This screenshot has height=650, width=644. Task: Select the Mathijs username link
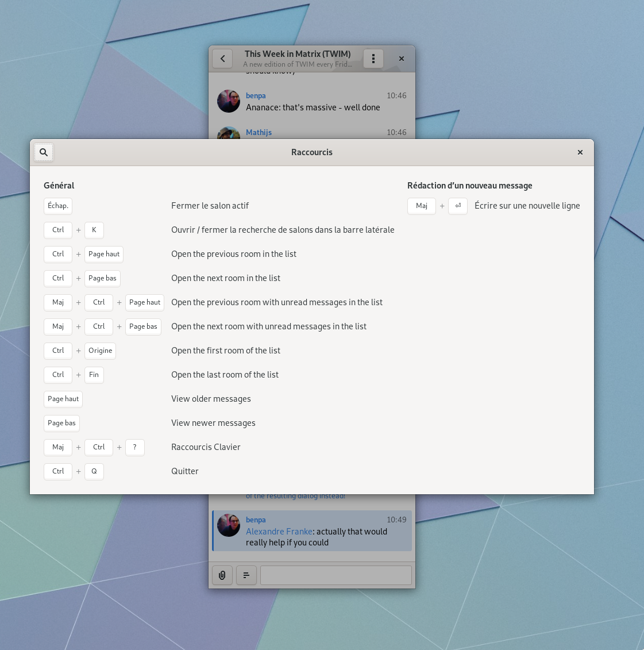tap(259, 132)
